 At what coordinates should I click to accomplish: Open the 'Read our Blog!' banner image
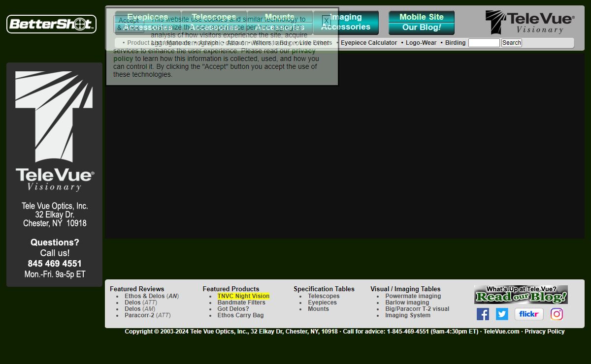[521, 295]
